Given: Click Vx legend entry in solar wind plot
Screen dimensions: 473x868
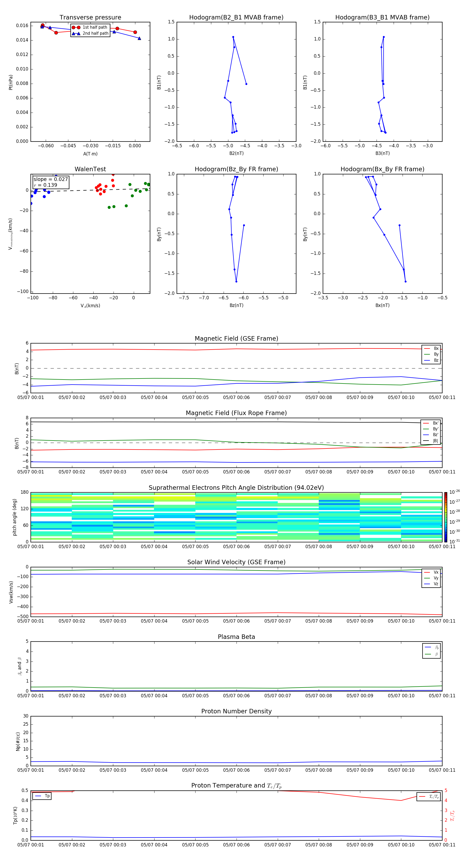Looking at the screenshot, I should click(x=431, y=572).
